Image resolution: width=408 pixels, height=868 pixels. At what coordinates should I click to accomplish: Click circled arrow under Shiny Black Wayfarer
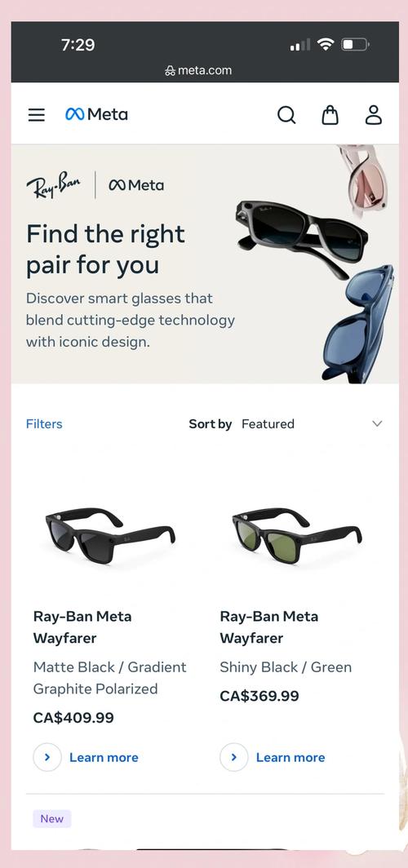tap(233, 757)
